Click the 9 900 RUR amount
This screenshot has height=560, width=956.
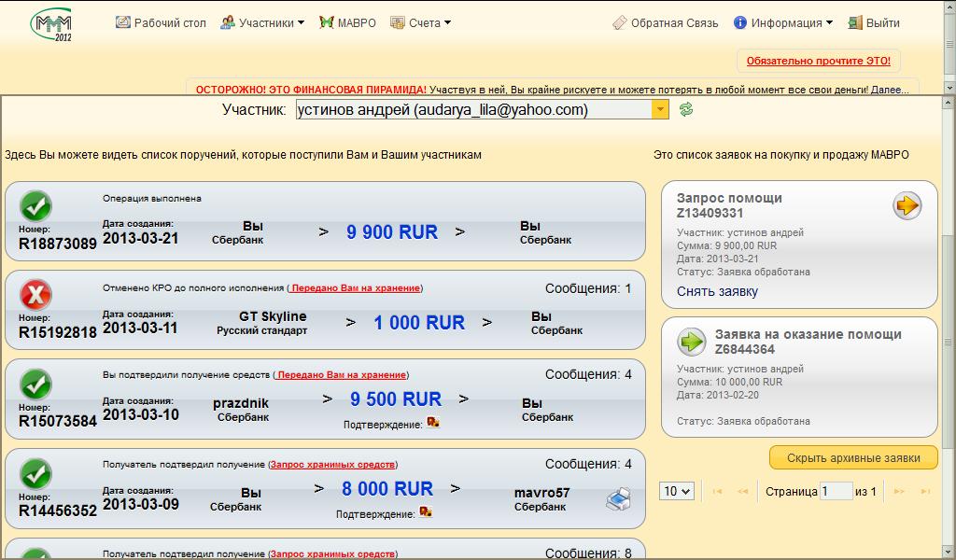coord(392,232)
